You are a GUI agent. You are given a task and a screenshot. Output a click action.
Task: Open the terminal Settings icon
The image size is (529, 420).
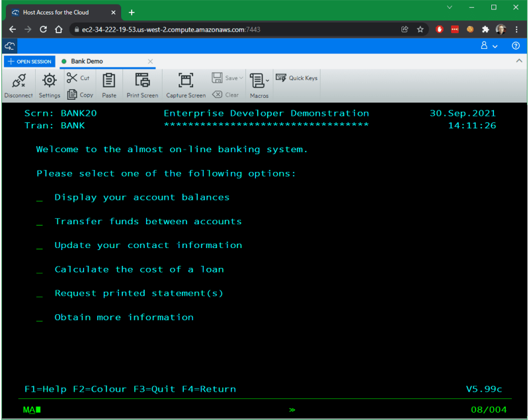(48, 80)
